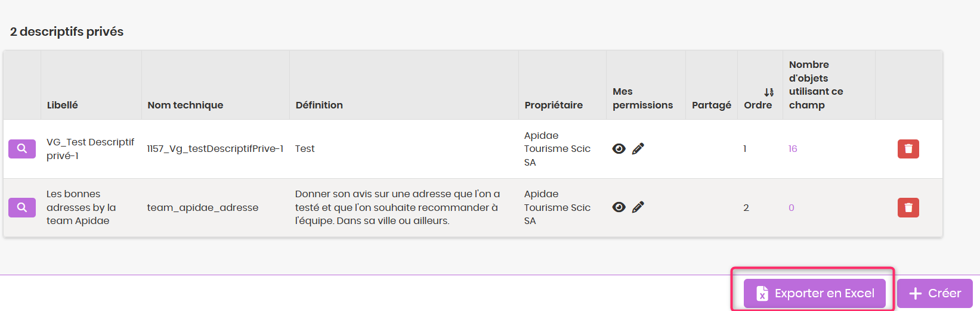This screenshot has width=980, height=311.
Task: Open the 16 objects count link
Action: (793, 149)
